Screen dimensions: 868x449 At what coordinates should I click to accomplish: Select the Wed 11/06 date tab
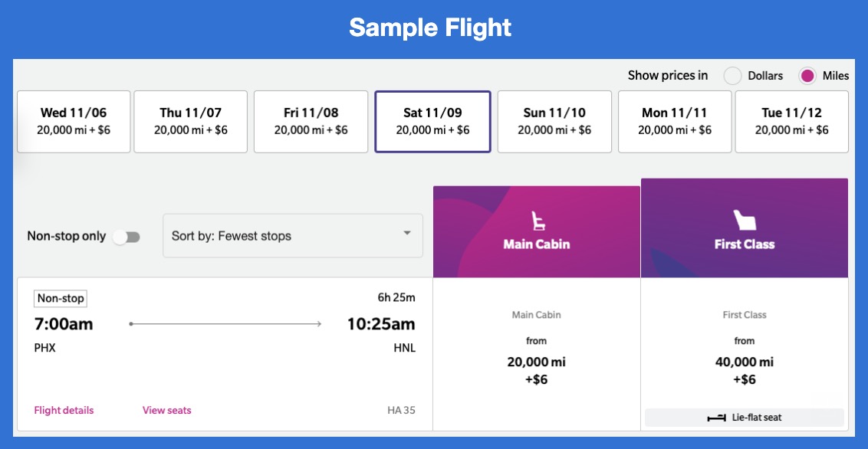pos(74,122)
